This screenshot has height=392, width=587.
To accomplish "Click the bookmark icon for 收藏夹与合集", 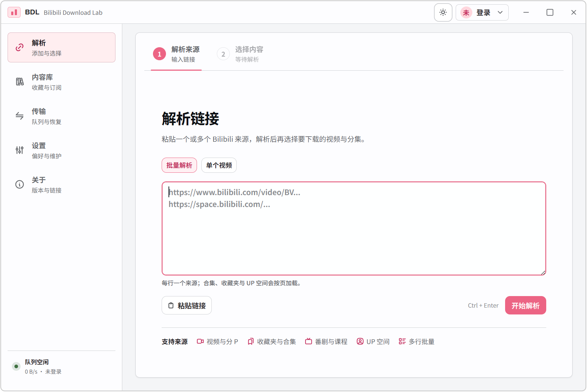I will [x=251, y=341].
